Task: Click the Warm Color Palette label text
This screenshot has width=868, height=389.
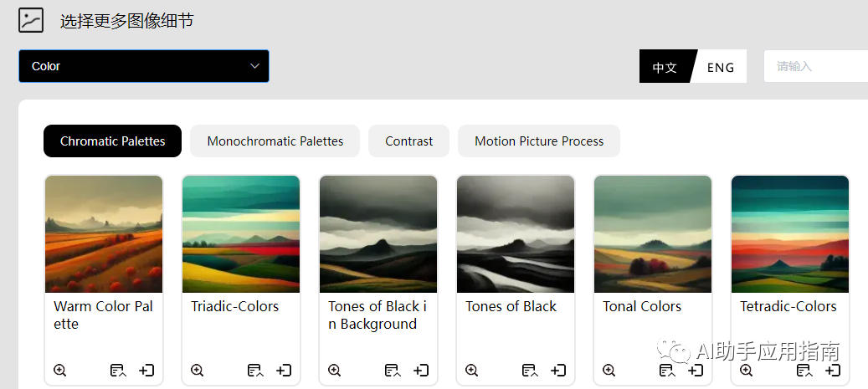Action: point(104,315)
